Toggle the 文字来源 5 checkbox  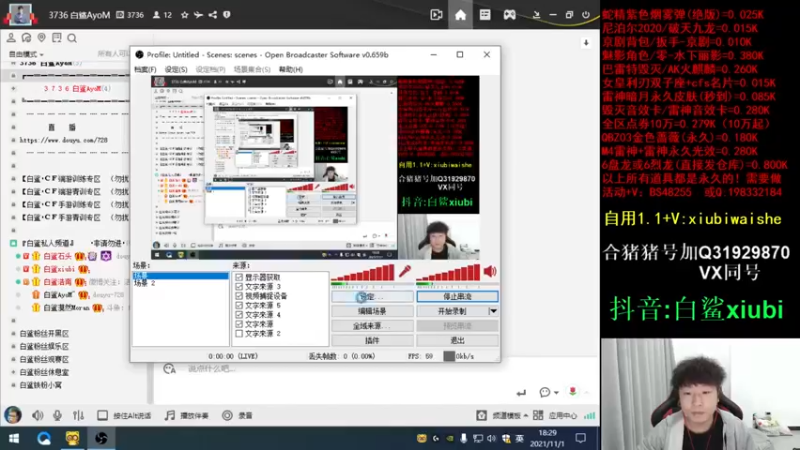(239, 305)
